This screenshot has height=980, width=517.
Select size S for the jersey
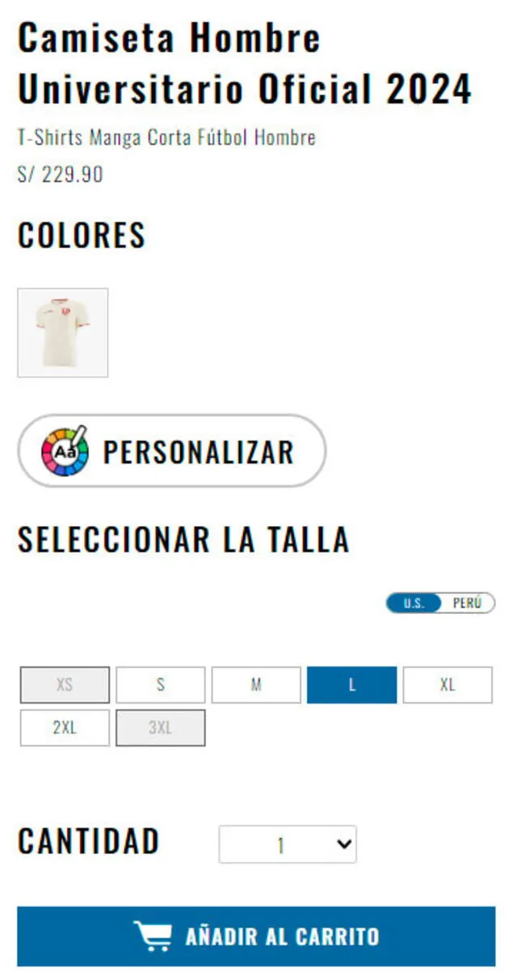(160, 684)
